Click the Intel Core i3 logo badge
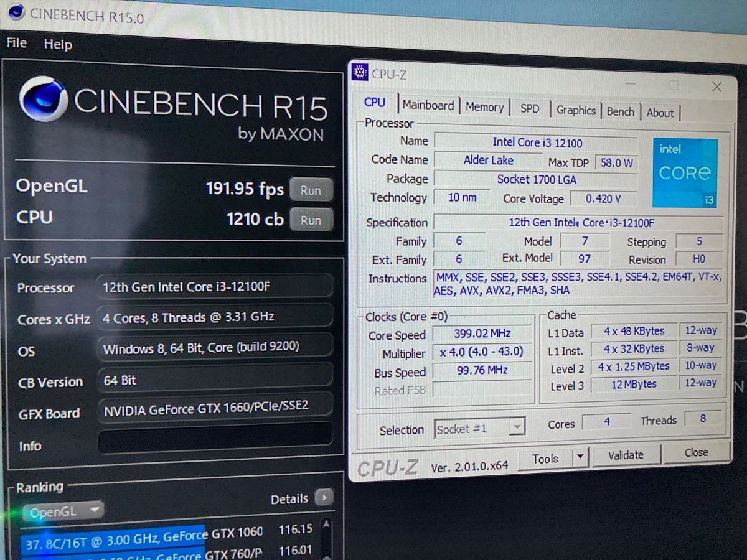Viewport: 747px width, 560px height. 685,173
